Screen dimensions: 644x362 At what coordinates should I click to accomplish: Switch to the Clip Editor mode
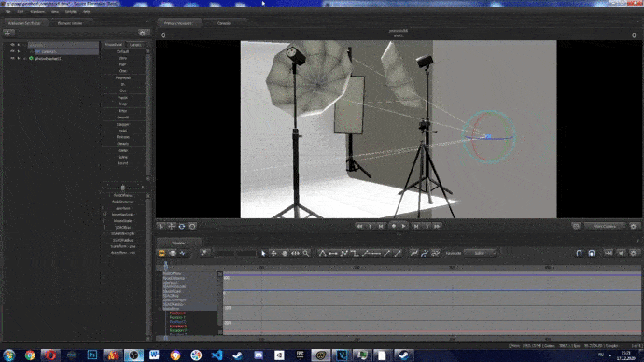161,253
